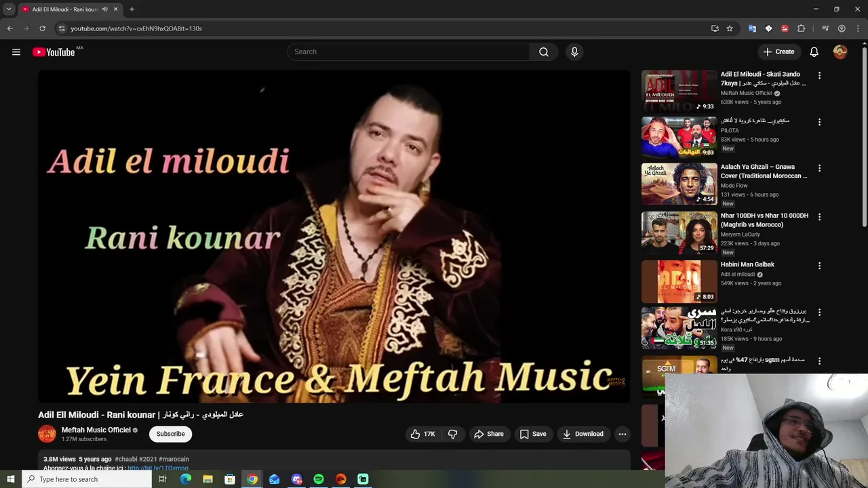Image resolution: width=868 pixels, height=488 pixels.
Task: Open the Windows Start menu
Action: [10, 479]
